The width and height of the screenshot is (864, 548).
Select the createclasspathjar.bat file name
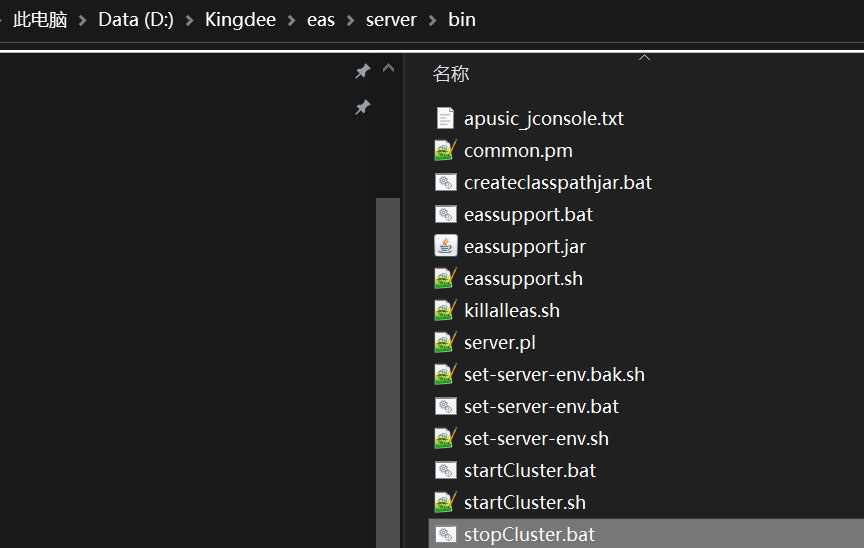click(x=558, y=183)
